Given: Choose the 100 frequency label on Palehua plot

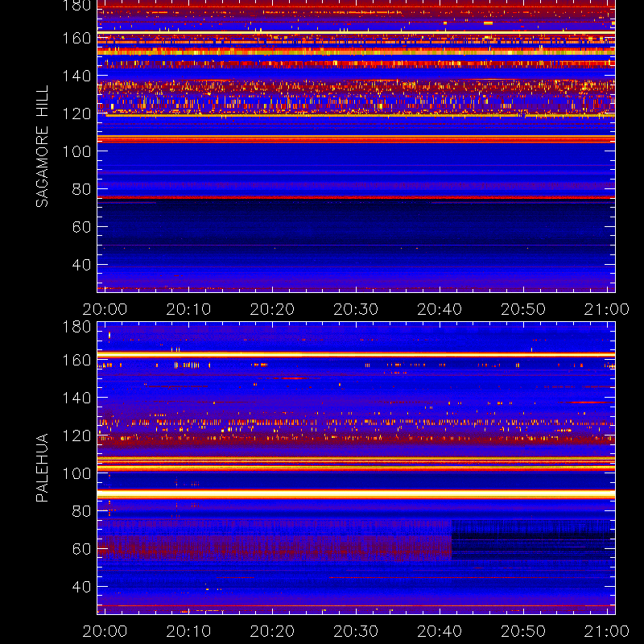Looking at the screenshot, I should [76, 473].
